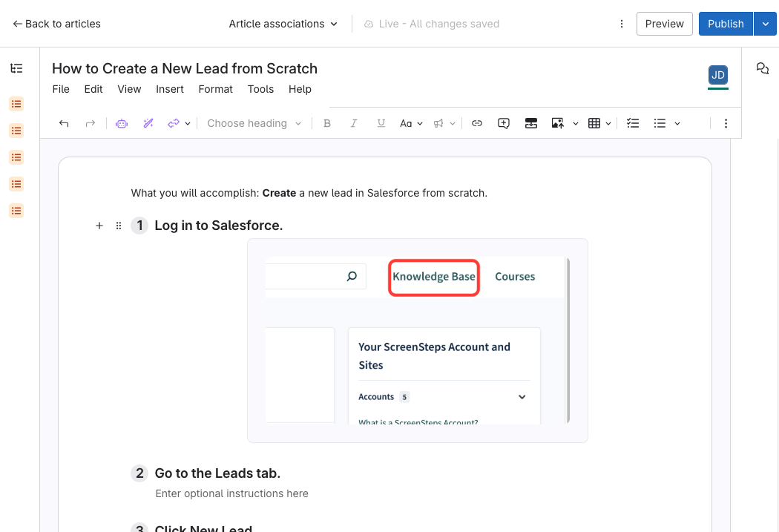Open the comments panel icon

(x=762, y=68)
